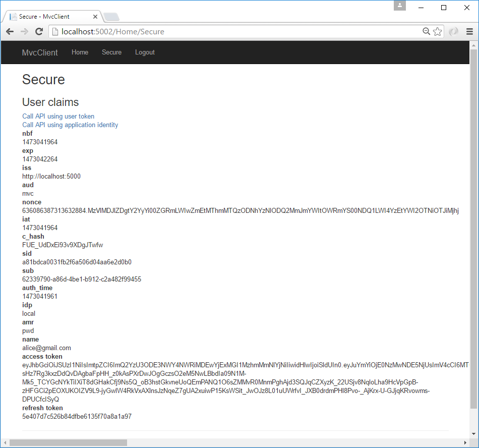Viewport: 479px width, 448px height.
Task: Open a new browser tab
Action: click(111, 17)
